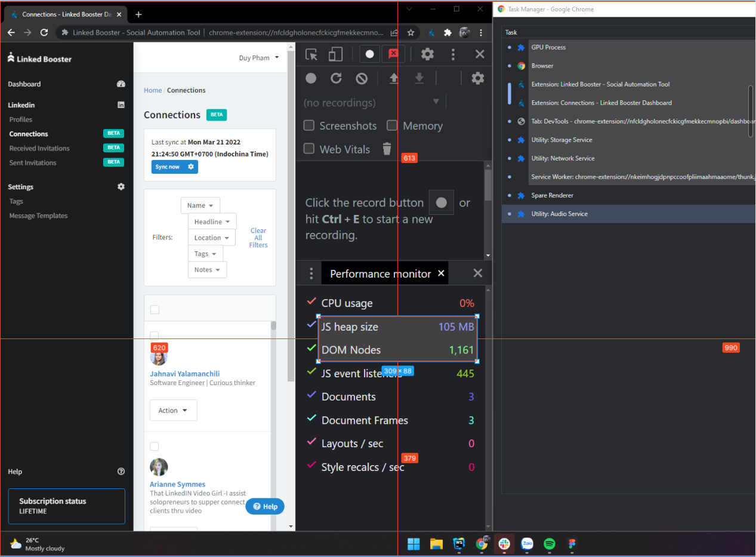Enable the Screenshots checkbox
Viewport: 756px width, 557px height.
[x=308, y=125]
